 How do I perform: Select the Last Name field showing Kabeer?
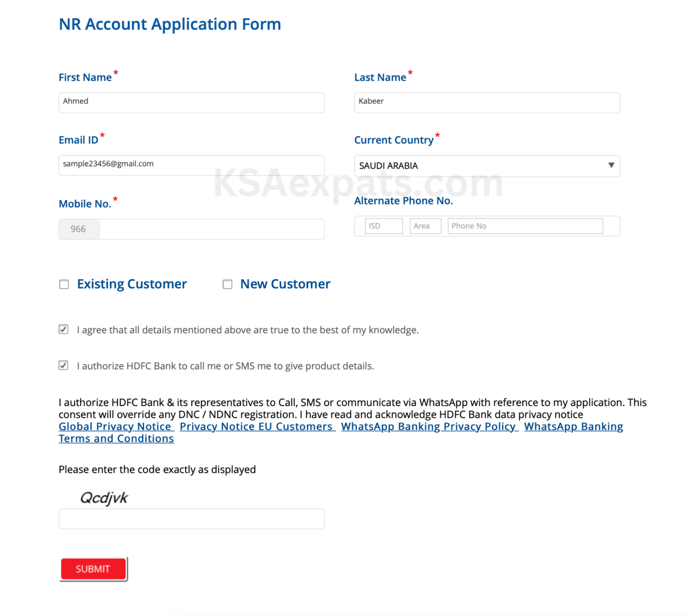pos(487,102)
